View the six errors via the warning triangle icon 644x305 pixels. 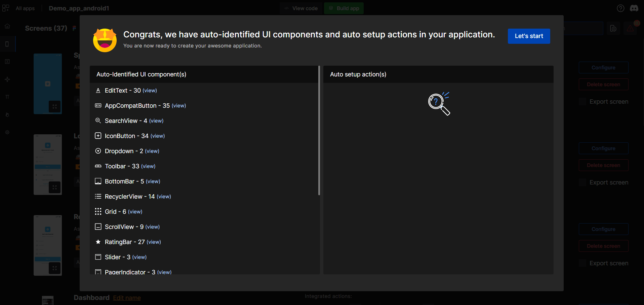630,28
